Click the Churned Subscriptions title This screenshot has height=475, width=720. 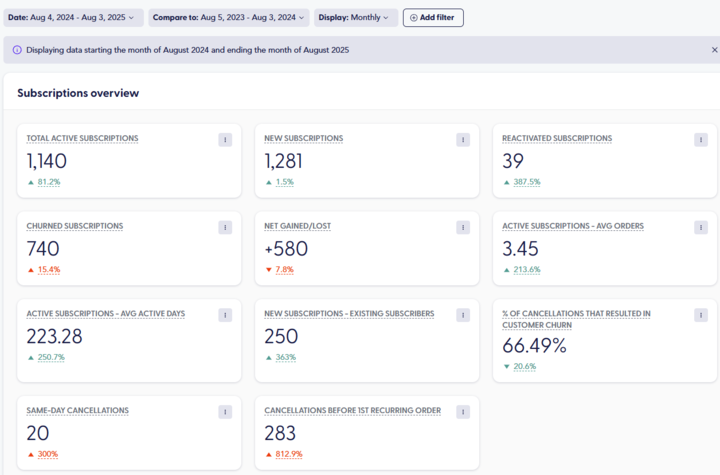[75, 226]
